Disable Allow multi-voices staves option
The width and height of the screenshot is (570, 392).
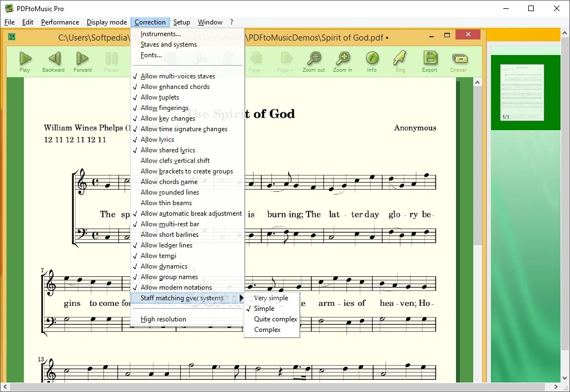[x=177, y=76]
